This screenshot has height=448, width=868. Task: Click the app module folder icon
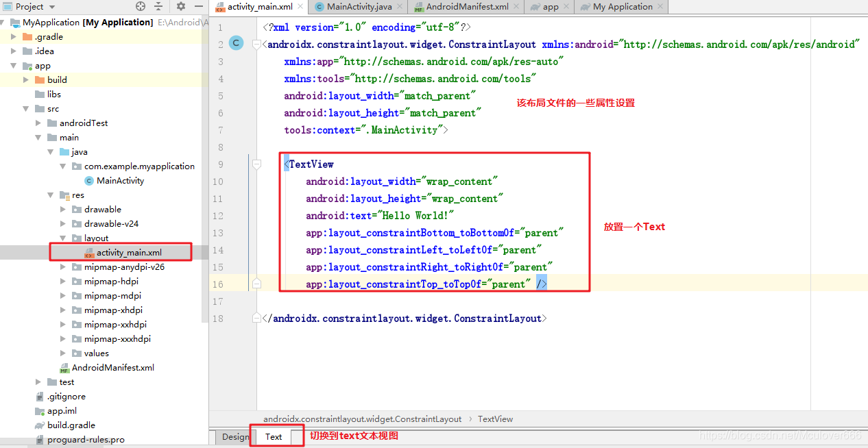[27, 66]
